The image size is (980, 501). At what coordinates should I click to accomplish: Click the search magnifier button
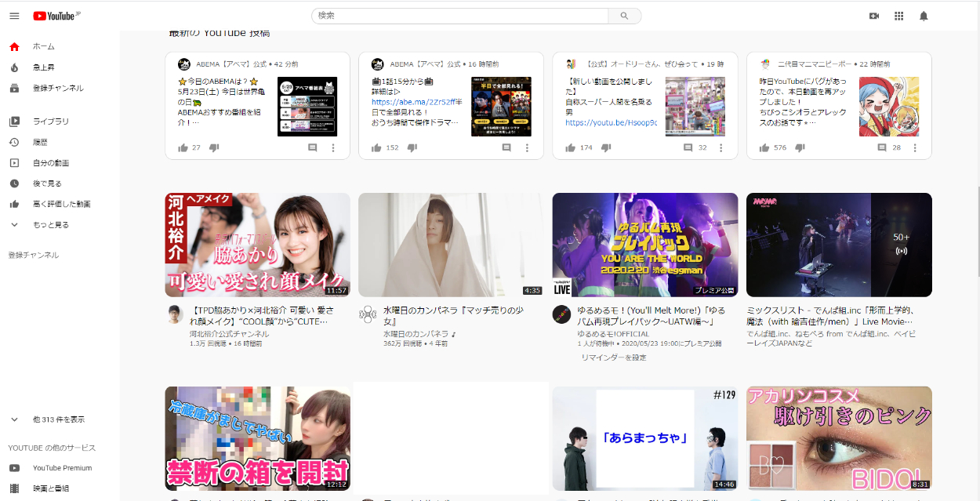624,16
